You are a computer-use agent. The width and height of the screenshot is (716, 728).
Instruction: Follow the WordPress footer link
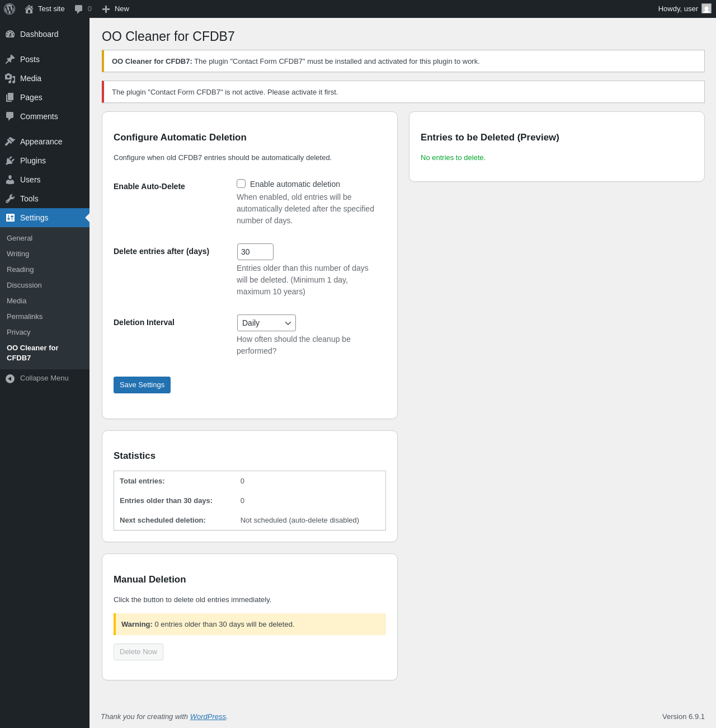[x=208, y=717]
